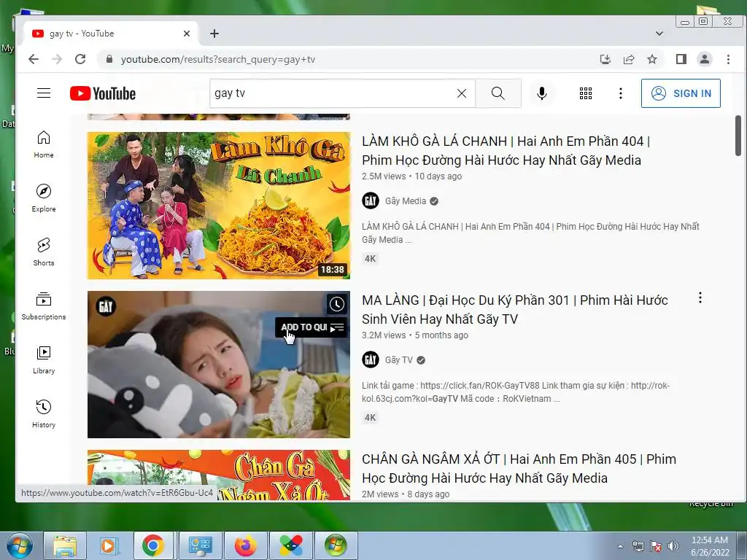Open Windows Media Player taskbar icon
Image resolution: width=747 pixels, height=560 pixels.
pyautogui.click(x=109, y=545)
